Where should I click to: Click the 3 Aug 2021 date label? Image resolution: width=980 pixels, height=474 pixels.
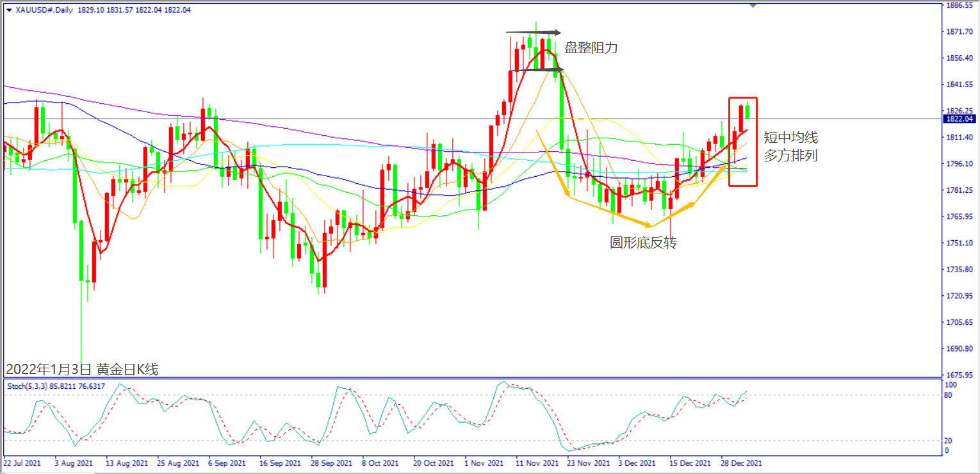74,462
